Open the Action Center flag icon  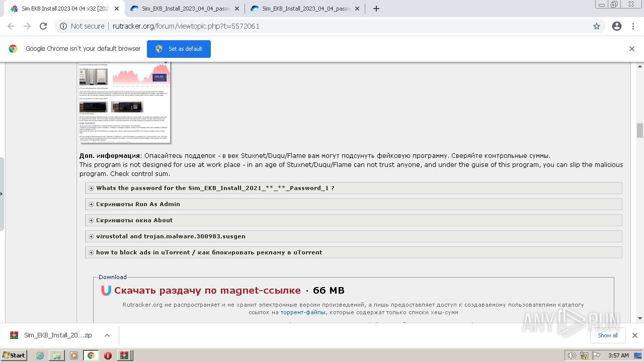[x=596, y=355]
